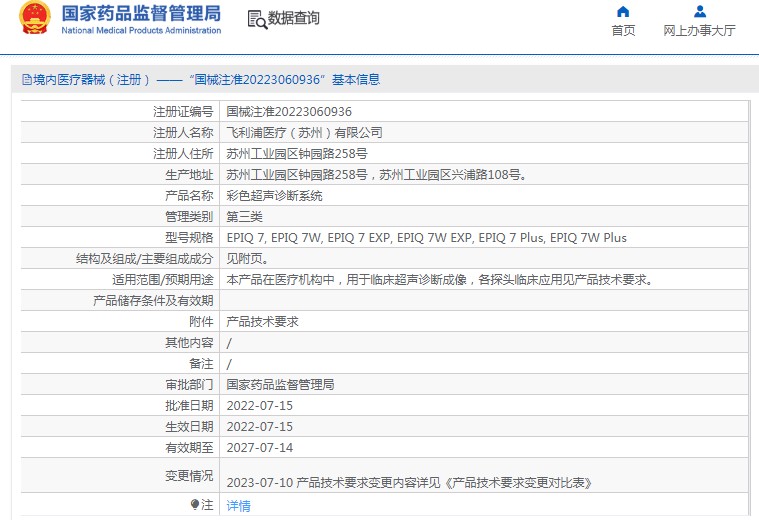759x520 pixels.
Task: Click the 生产地址 label
Action: coord(189,175)
